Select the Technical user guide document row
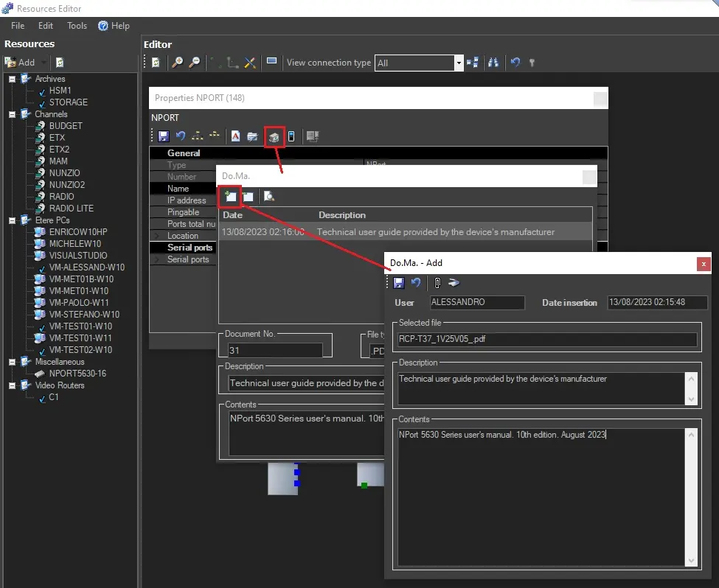The width and height of the screenshot is (719, 588). click(405, 232)
